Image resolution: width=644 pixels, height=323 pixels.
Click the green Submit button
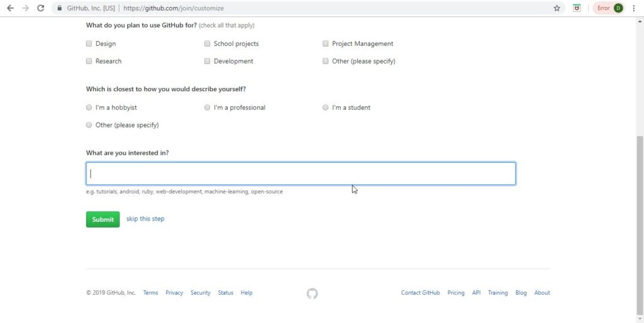(103, 219)
